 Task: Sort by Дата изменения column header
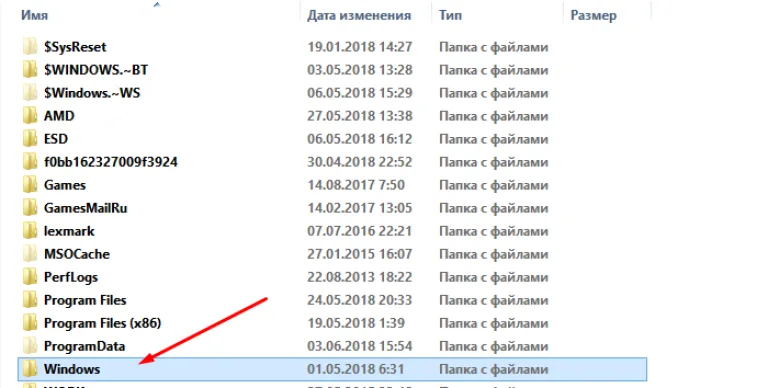359,15
